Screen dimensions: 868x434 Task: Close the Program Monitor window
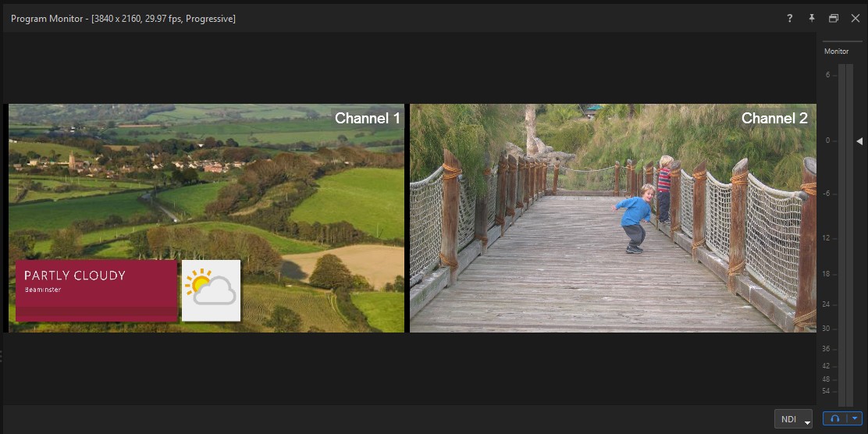855,18
